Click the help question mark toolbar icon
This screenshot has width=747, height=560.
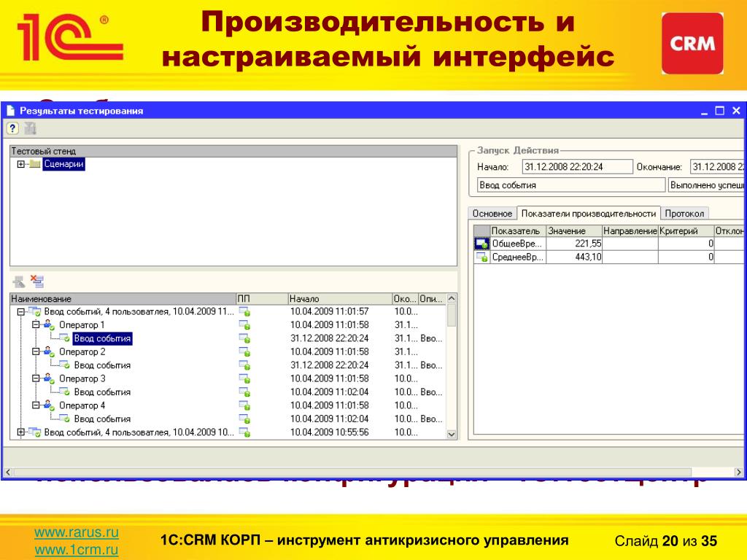pos(12,128)
